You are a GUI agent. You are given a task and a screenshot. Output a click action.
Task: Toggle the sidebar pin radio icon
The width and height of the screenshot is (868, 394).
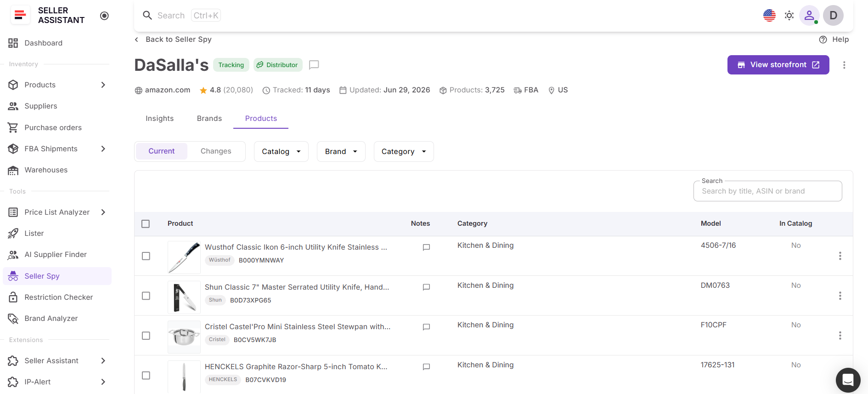coord(104,16)
